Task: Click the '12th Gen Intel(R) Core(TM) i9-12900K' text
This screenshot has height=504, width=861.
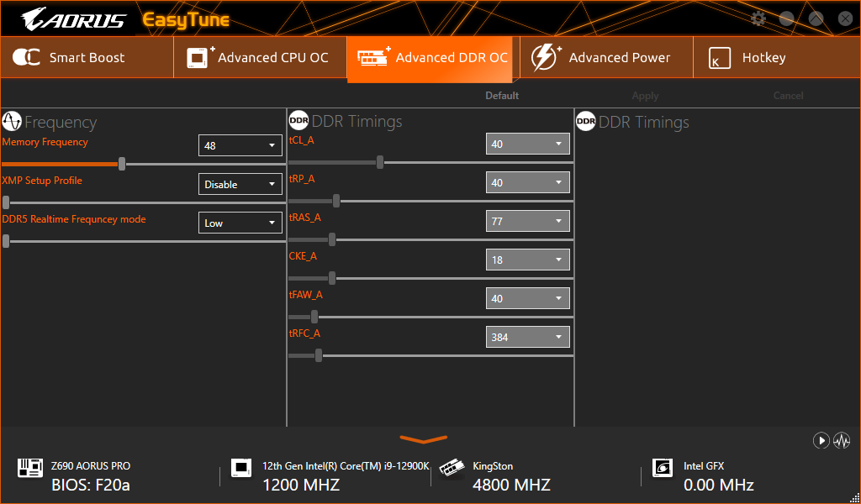Action: (x=346, y=466)
